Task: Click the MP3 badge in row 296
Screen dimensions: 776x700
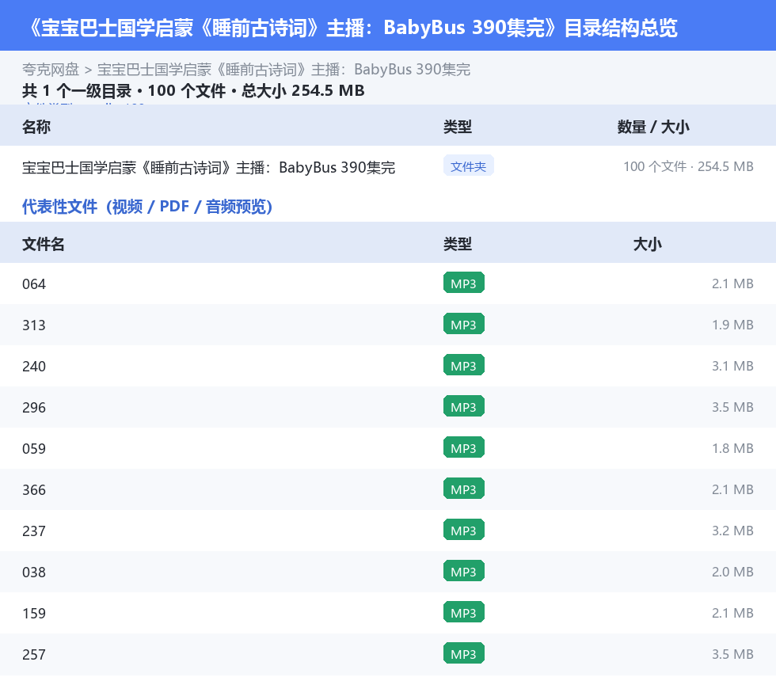Action: coord(464,406)
